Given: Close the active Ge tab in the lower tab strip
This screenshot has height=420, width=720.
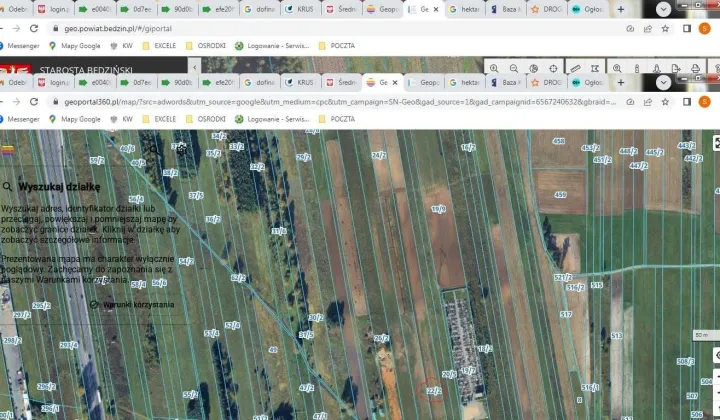Looking at the screenshot, I should 397,83.
